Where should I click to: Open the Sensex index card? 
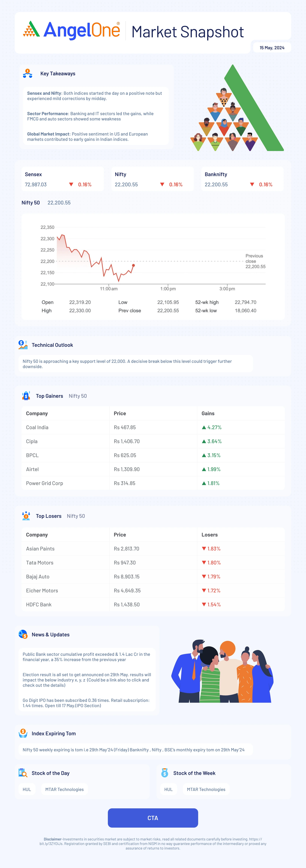pos(63,179)
